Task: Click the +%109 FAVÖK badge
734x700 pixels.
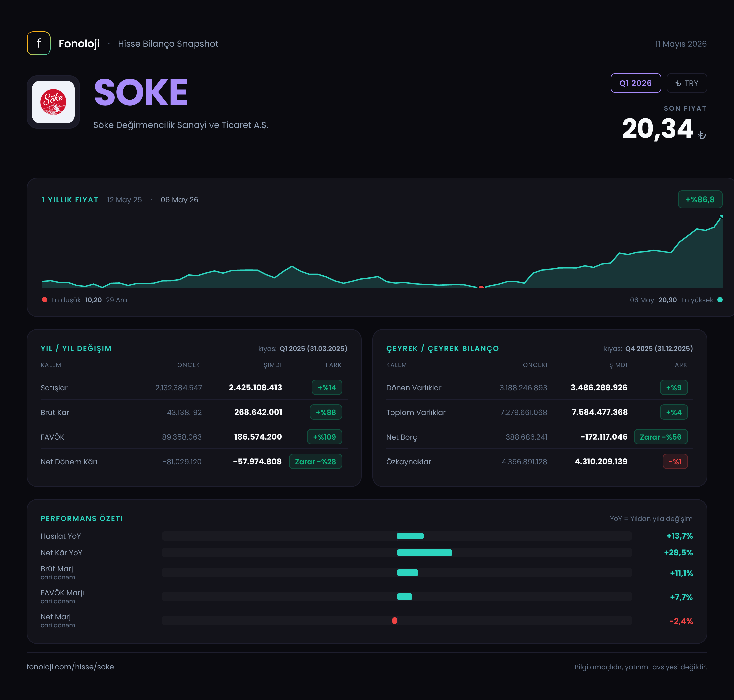Action: [x=324, y=436]
